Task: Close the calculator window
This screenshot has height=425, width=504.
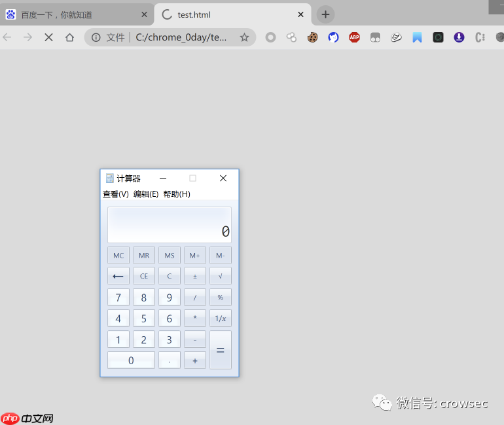Action: 223,178
